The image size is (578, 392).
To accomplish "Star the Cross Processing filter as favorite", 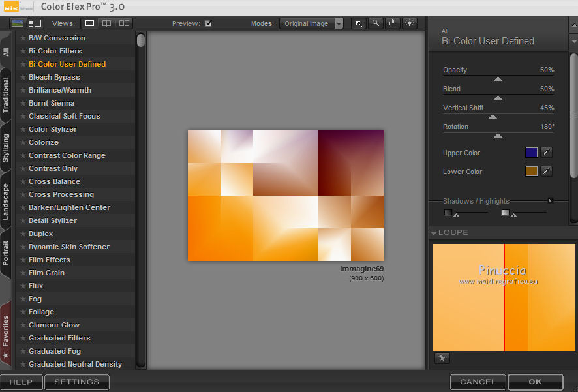I will point(23,194).
